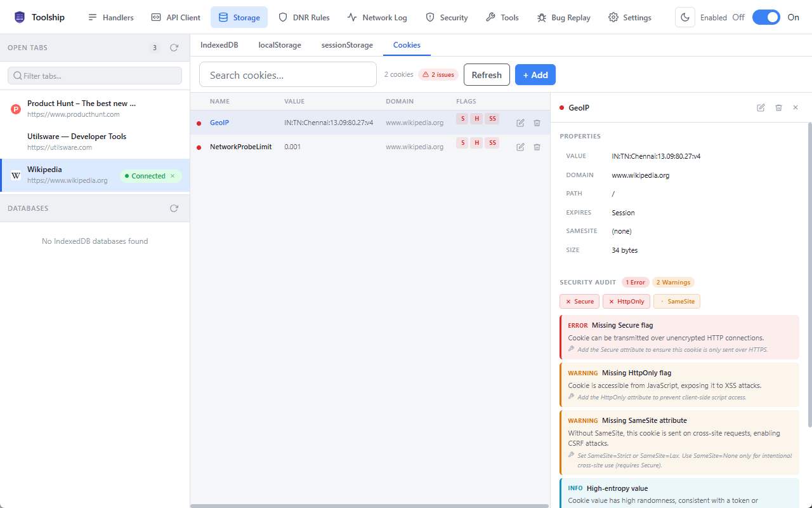812x508 pixels.
Task: Open the Settings section
Action: 630,17
